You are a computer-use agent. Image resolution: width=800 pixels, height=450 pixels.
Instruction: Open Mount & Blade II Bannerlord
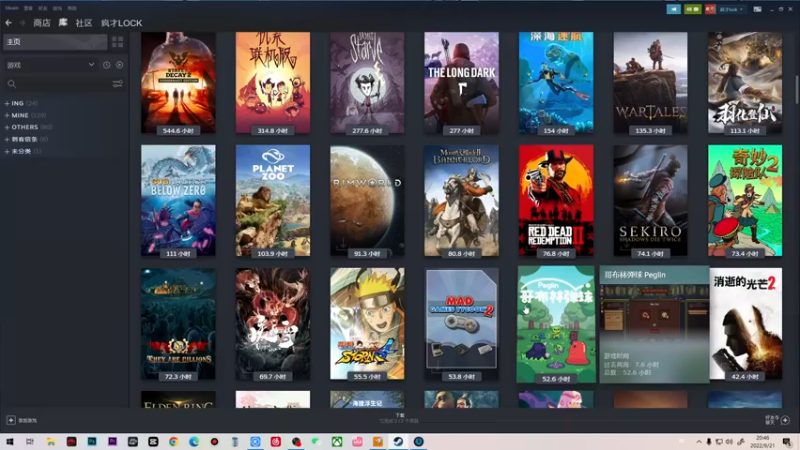coord(461,201)
